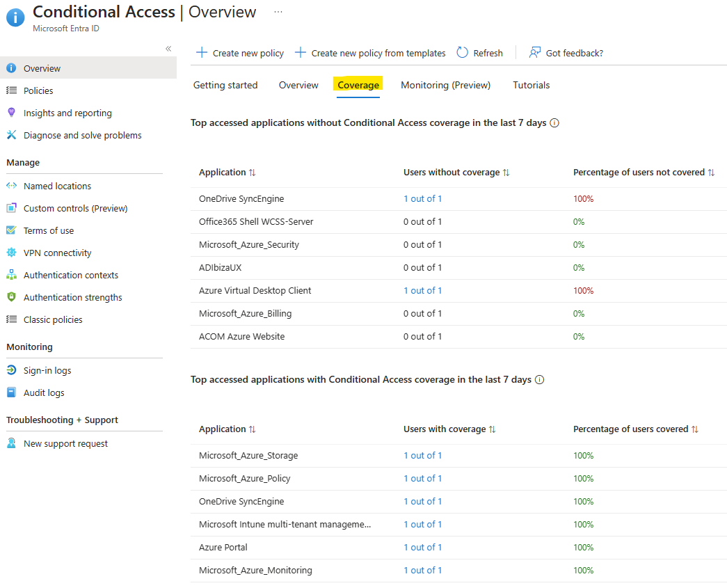Collapse the sidebar with the double chevron

pyautogui.click(x=168, y=49)
